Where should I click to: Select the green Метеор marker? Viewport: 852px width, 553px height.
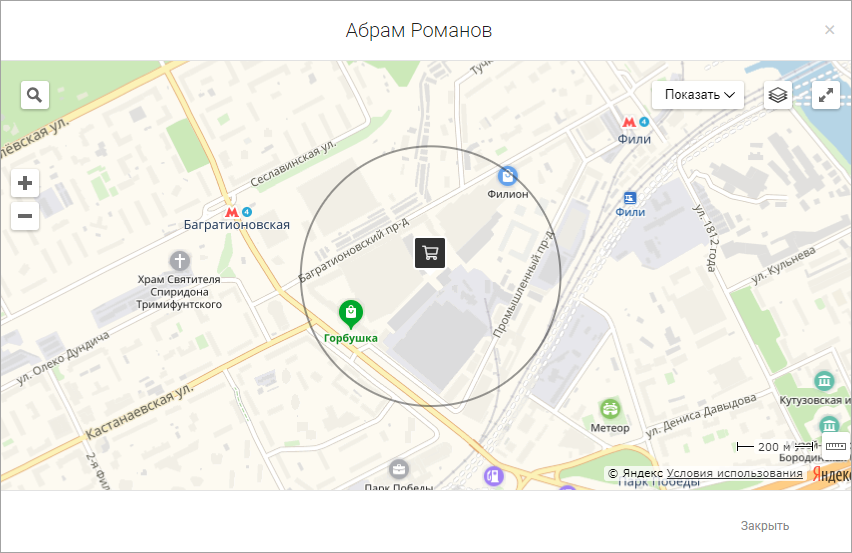[x=610, y=409]
